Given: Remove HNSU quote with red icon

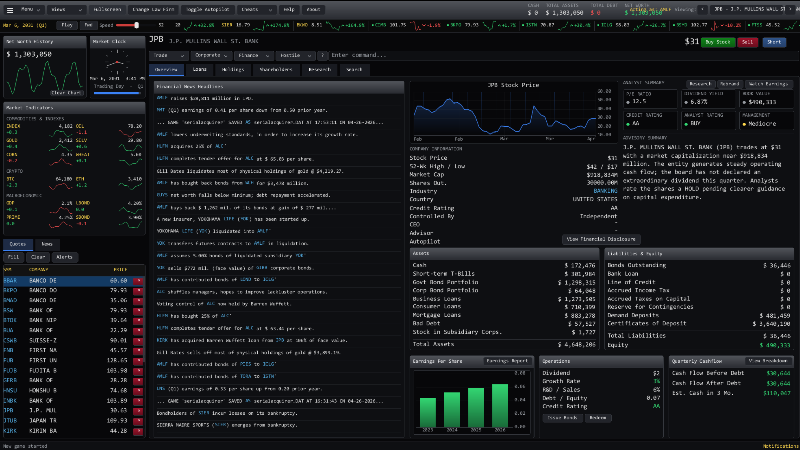Looking at the screenshot, I should (138, 391).
